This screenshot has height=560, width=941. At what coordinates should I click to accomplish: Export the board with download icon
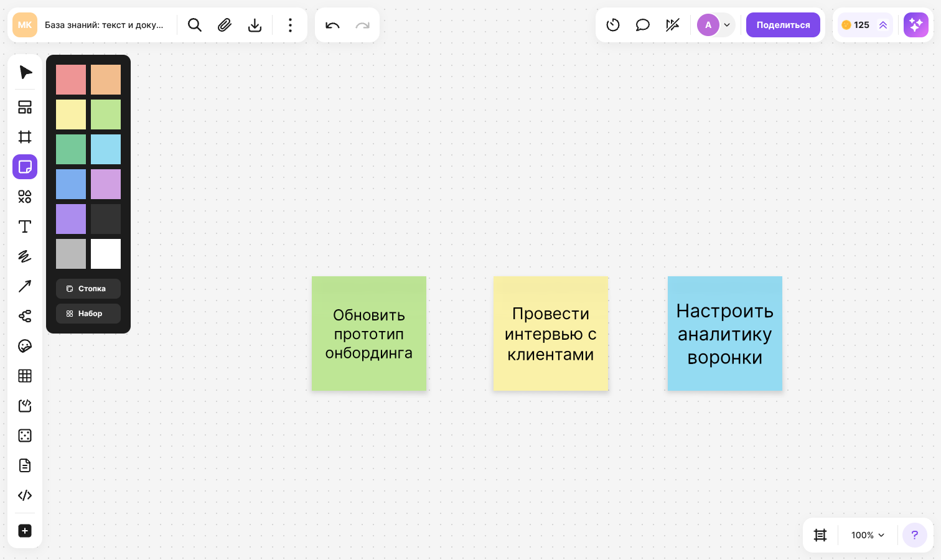point(255,25)
